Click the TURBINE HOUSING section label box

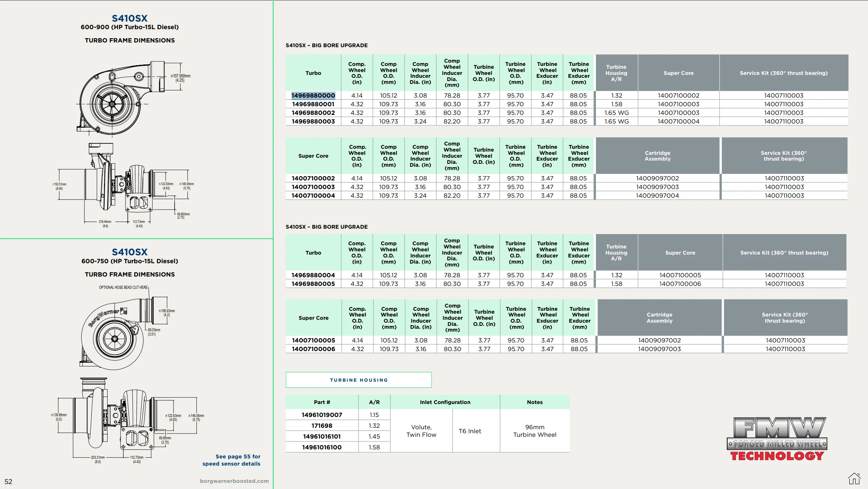[x=358, y=380]
